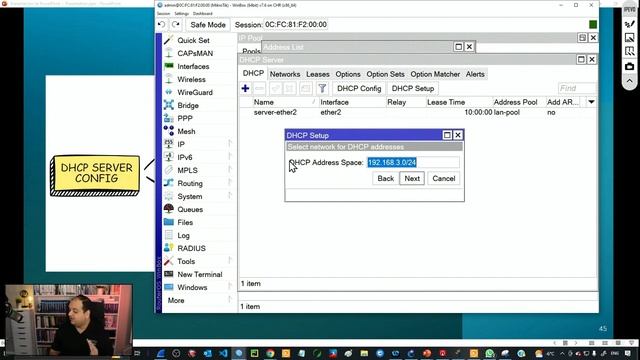640x360 pixels.
Task: Open the Settings menu
Action: click(x=181, y=13)
